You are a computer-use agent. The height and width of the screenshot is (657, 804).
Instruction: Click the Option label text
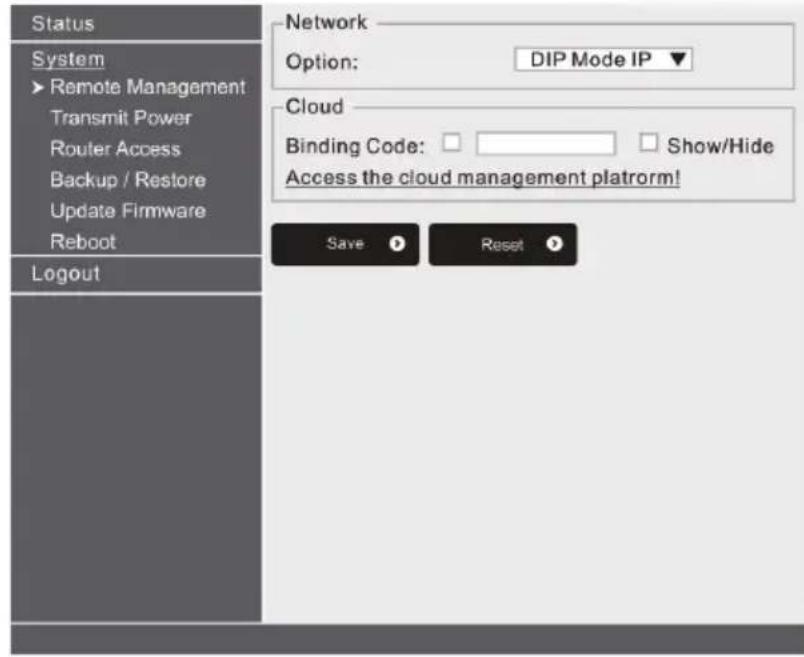coord(322,62)
